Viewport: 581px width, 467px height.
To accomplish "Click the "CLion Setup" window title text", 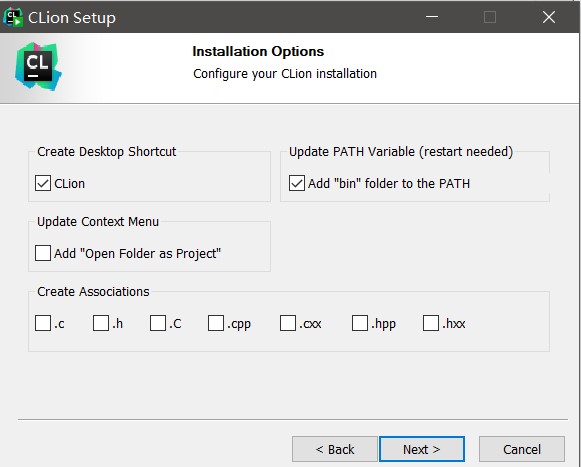I will tap(72, 17).
